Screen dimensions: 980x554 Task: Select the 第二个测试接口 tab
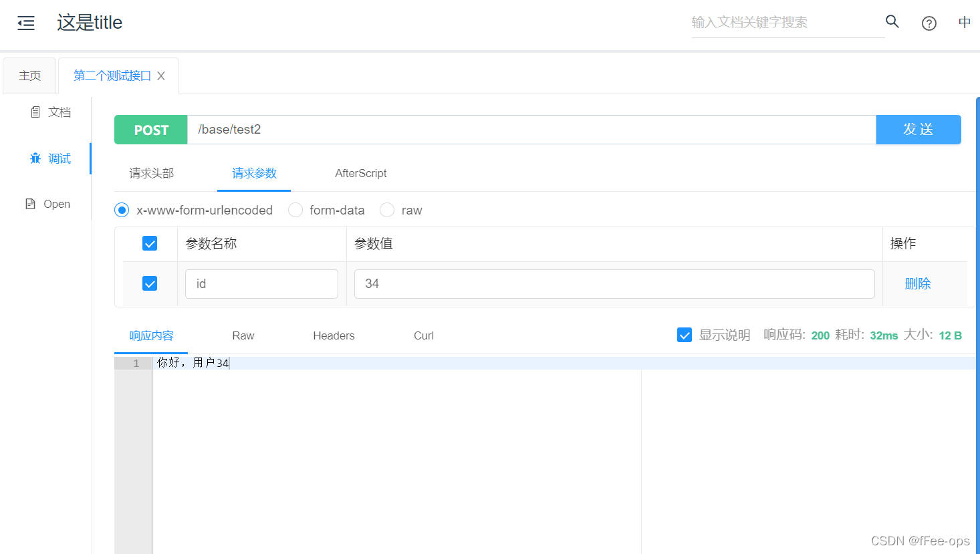pyautogui.click(x=112, y=76)
